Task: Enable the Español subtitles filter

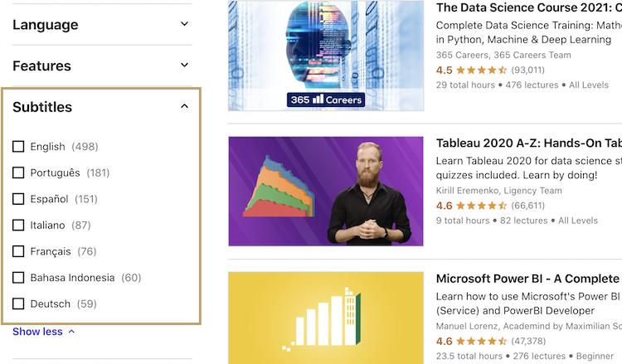Action: (x=18, y=199)
